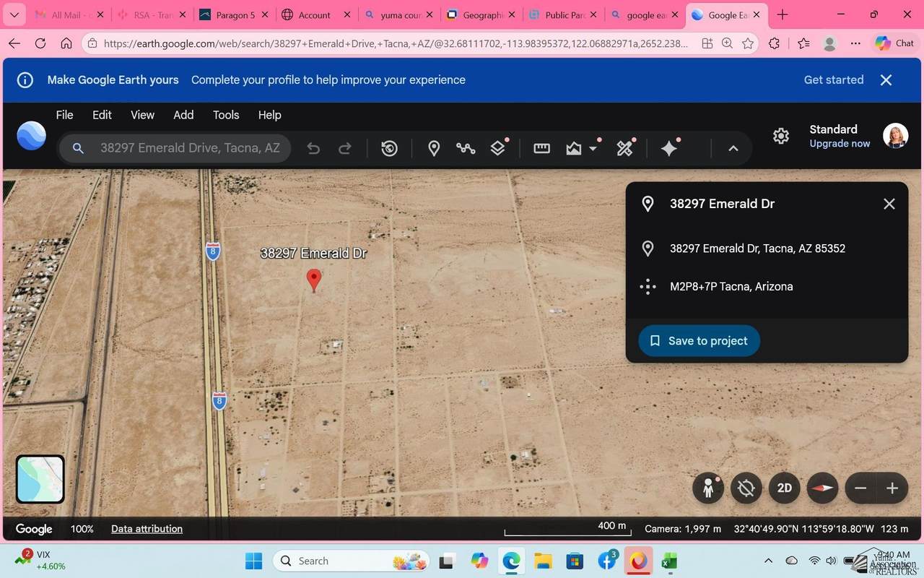The image size is (924, 578).
Task: Click Upgrade now link
Action: coord(840,144)
